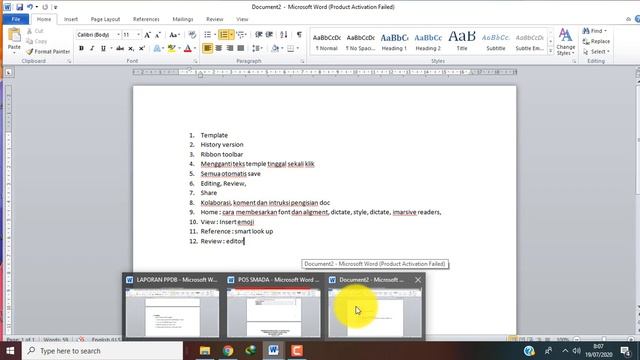
Task: Switch to the References tab
Action: (x=146, y=19)
